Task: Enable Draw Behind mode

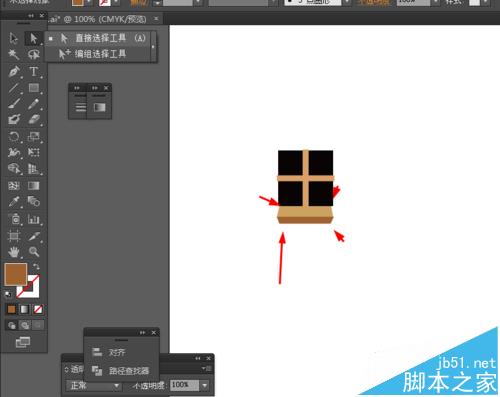Action: [25, 325]
